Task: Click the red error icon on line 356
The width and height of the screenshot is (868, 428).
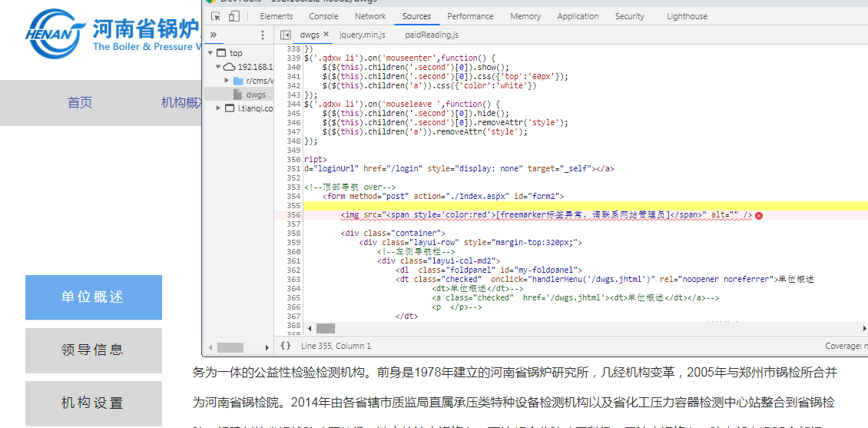Action: [759, 216]
